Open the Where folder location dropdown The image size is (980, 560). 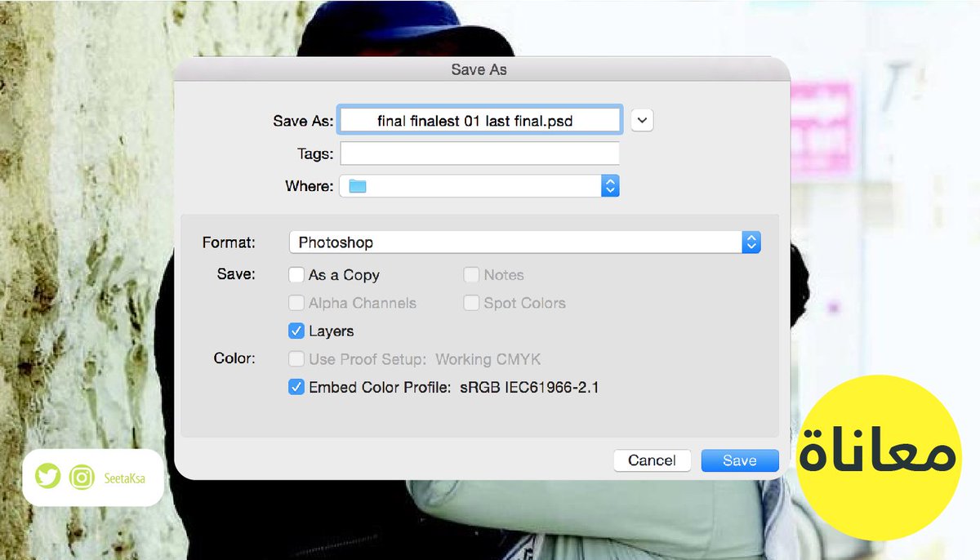coord(479,186)
